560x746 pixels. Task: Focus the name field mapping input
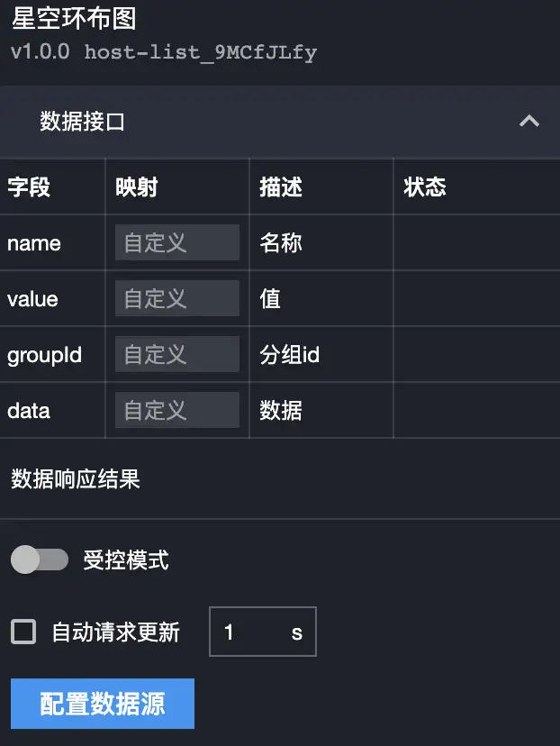176,243
